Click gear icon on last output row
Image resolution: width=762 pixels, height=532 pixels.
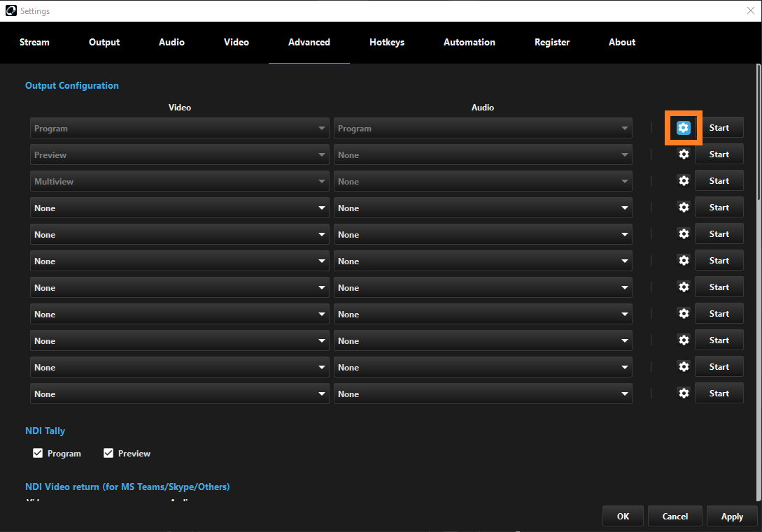pos(684,394)
